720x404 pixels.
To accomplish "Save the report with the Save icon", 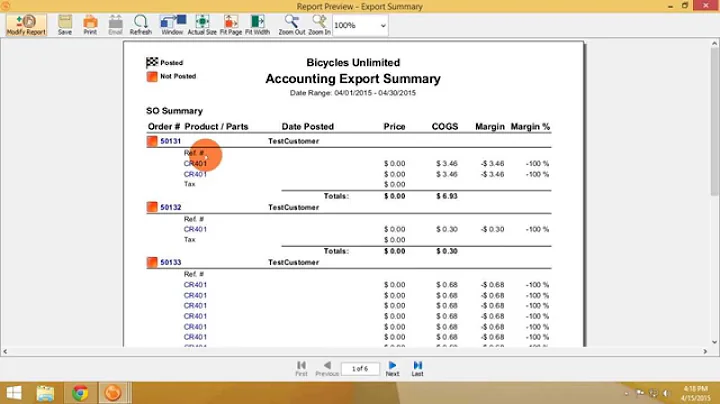I will [65, 25].
